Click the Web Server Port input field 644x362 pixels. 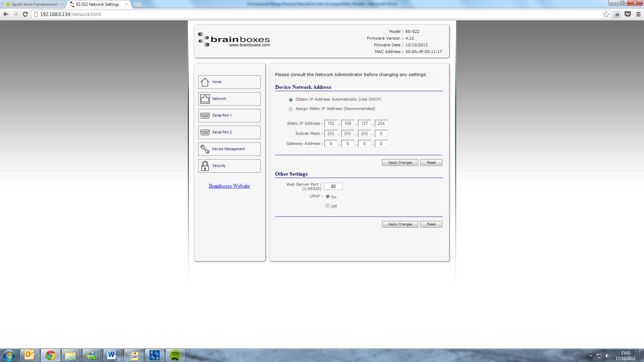tap(333, 186)
